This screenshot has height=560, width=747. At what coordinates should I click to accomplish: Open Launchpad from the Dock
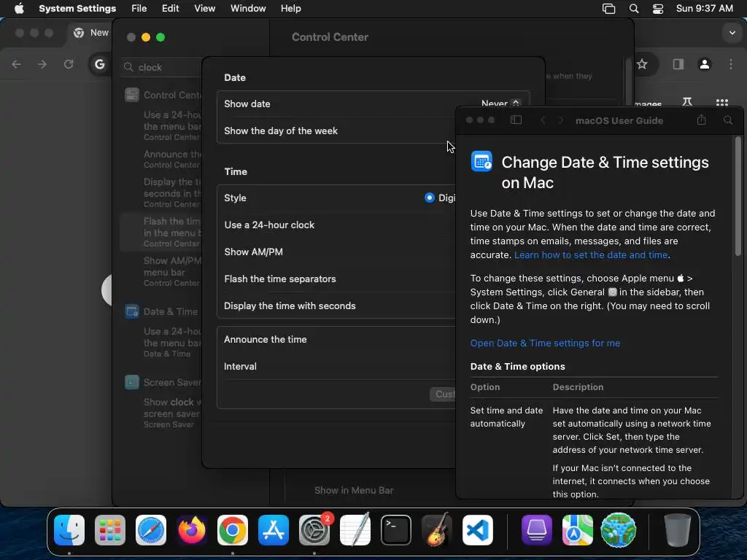110,530
